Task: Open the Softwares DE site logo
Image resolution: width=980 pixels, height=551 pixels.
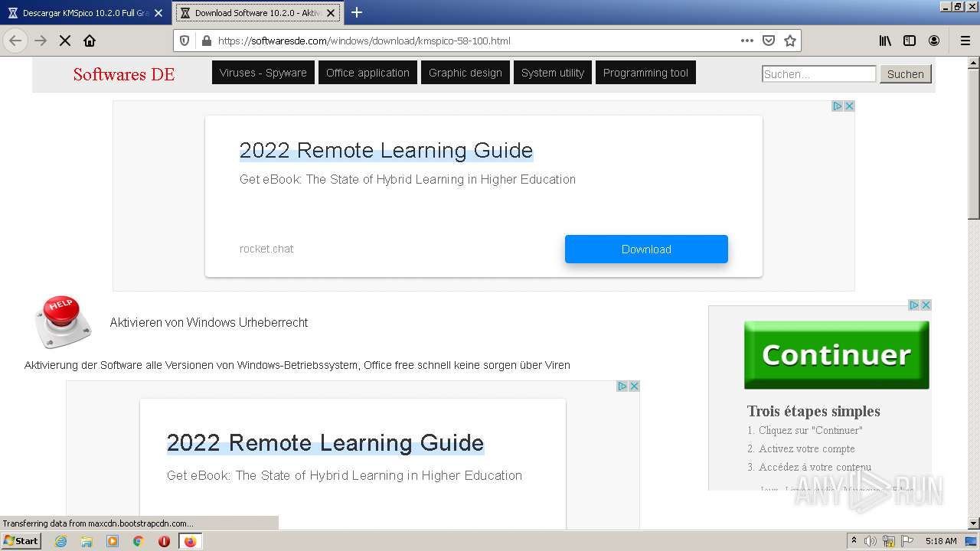Action: [x=124, y=74]
